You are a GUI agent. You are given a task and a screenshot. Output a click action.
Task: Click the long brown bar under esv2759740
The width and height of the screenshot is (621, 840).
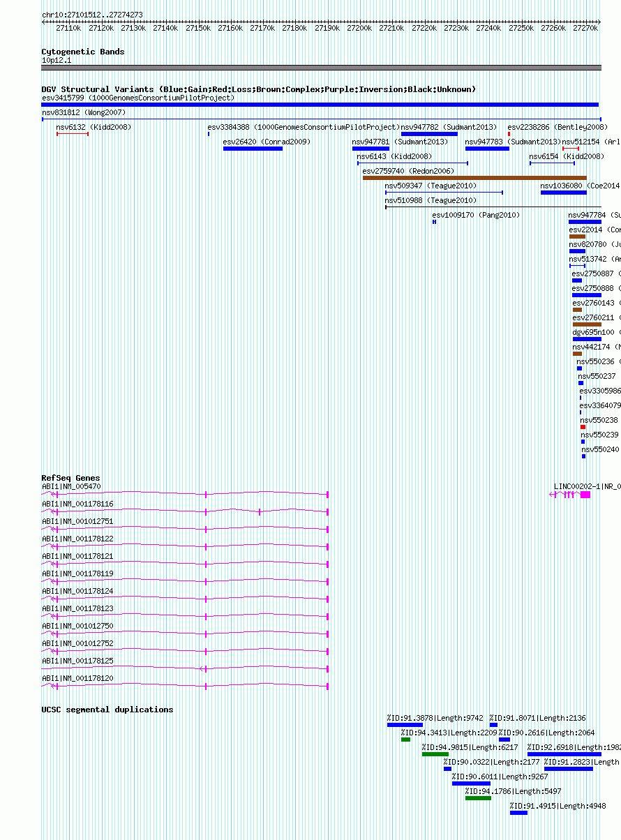[474, 177]
